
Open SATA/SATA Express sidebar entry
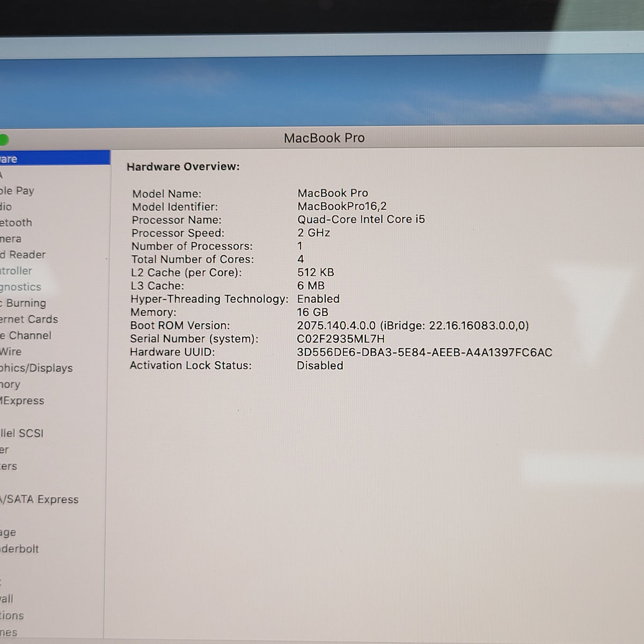[x=39, y=500]
